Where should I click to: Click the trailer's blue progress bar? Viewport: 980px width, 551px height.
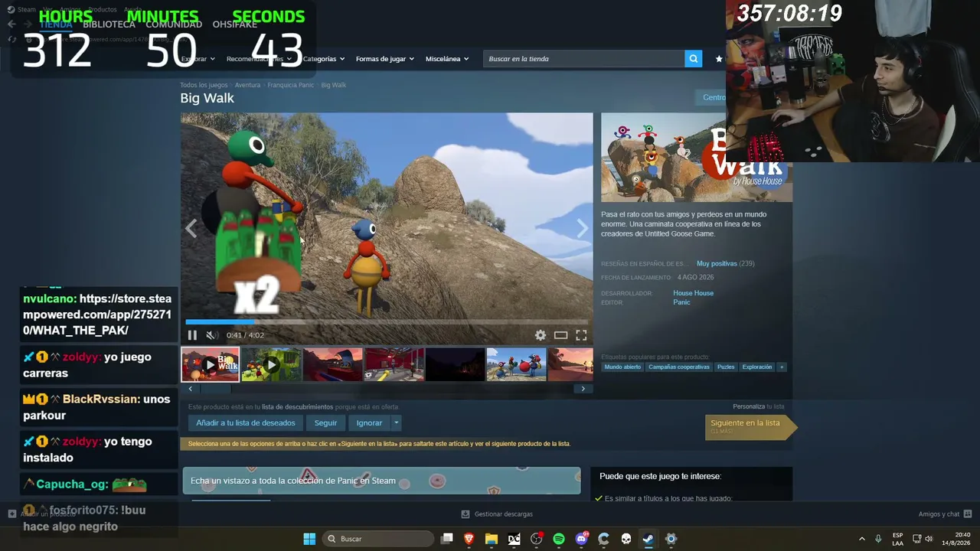coord(219,322)
